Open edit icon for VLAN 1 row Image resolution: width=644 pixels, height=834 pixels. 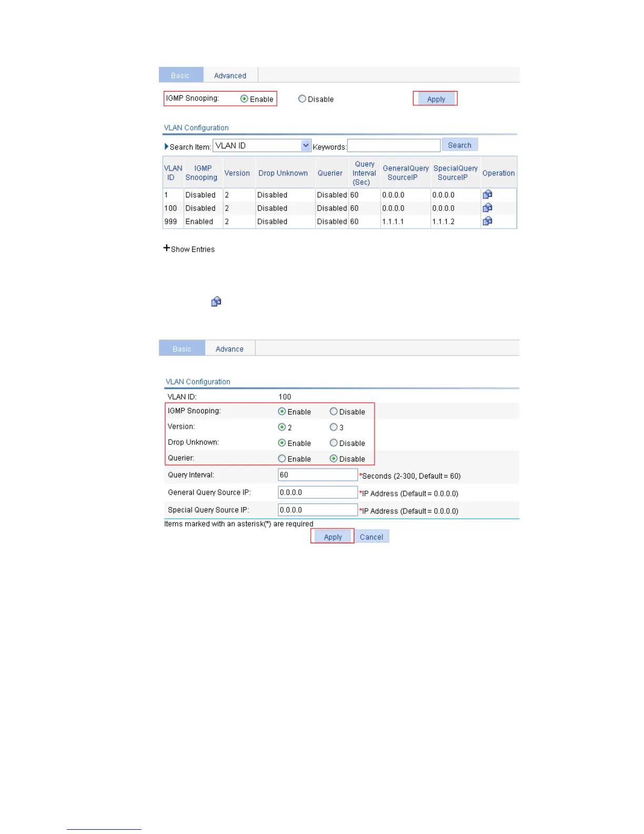click(x=487, y=194)
